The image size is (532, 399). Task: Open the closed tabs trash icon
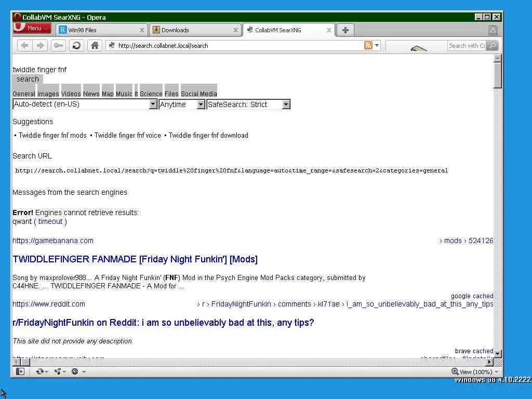click(493, 31)
